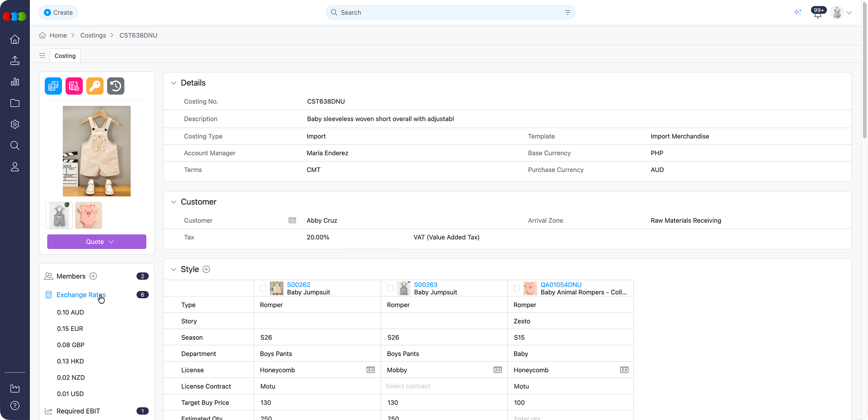Click the pink report settings icon

pos(74,86)
